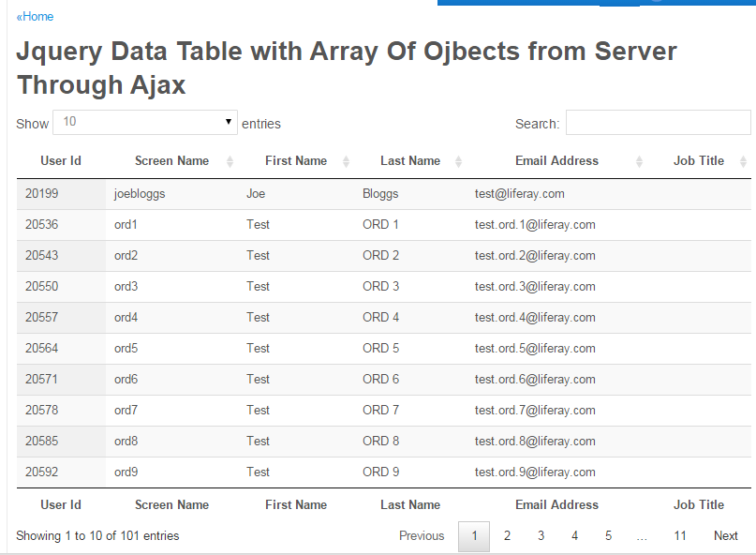The height and width of the screenshot is (555, 756).
Task: Jump to page 4
Action: click(x=574, y=535)
